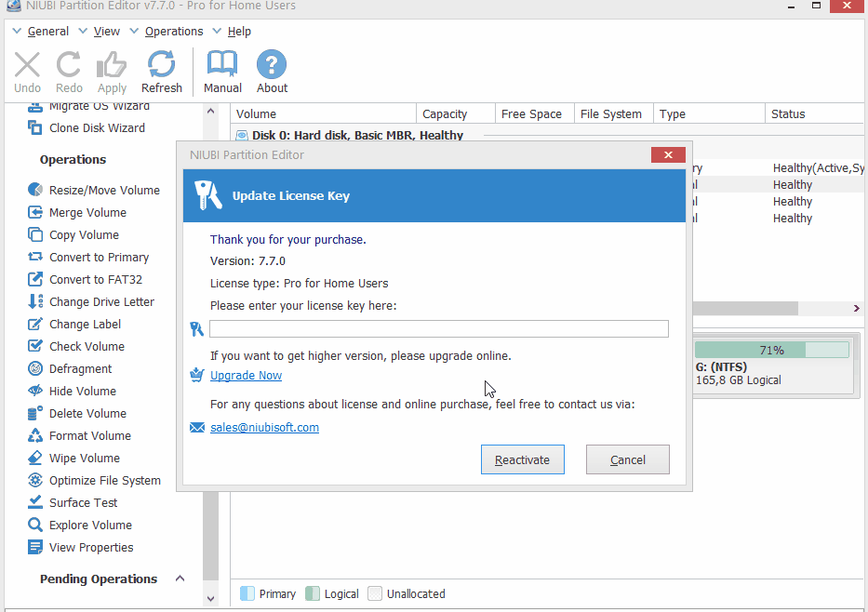Open the View menu
Viewport: 868px width, 612px height.
[x=107, y=31]
